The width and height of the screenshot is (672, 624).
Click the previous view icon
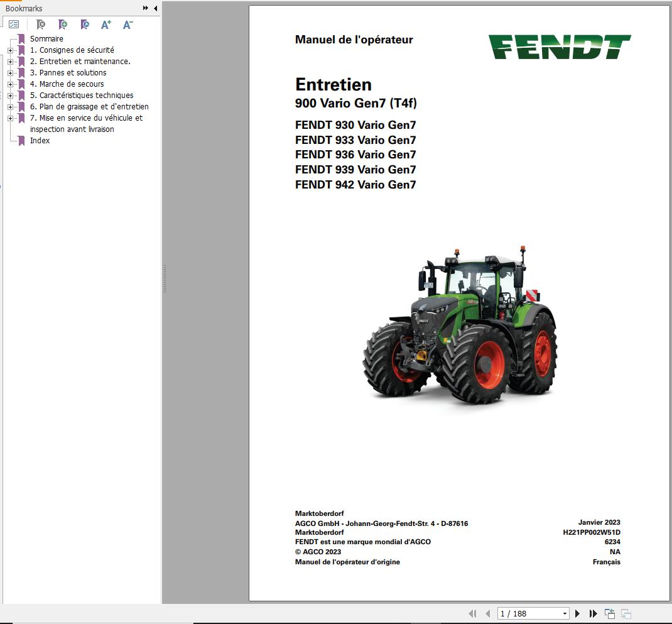click(x=609, y=614)
